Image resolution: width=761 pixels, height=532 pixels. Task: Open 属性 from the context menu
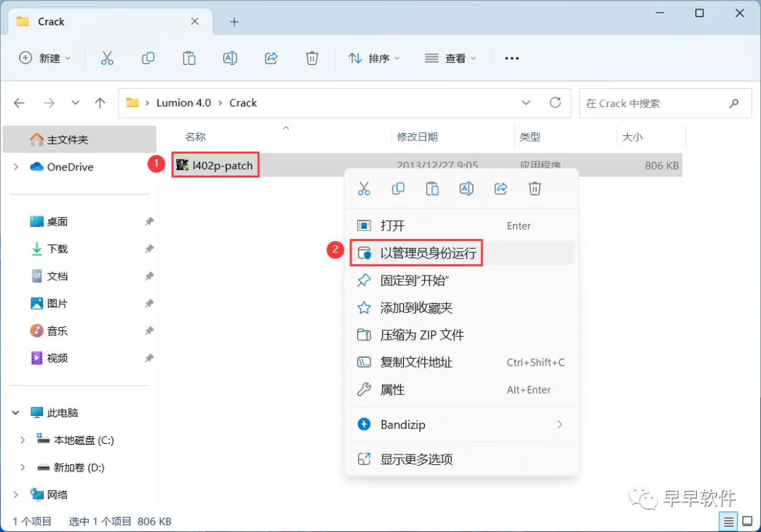pyautogui.click(x=461, y=390)
